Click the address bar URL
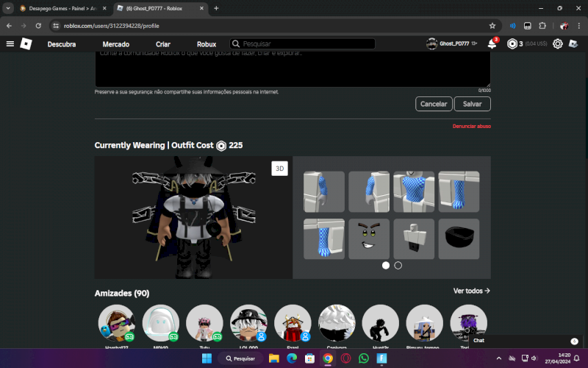Image resolution: width=588 pixels, height=368 pixels. 112,26
